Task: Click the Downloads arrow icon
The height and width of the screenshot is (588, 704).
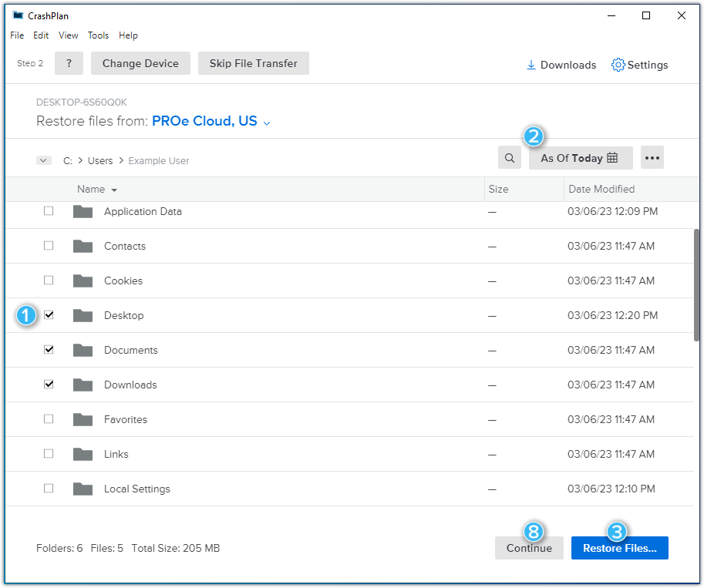Action: [531, 65]
